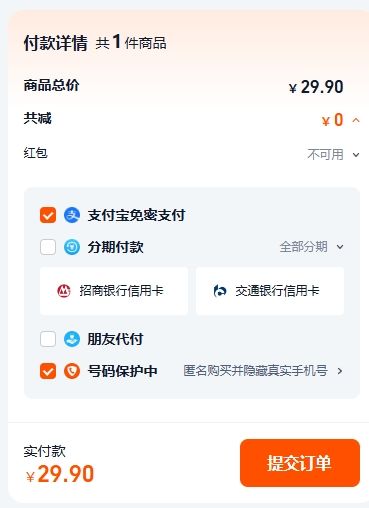Open number protection details arrow
Viewport: 369px width, 508px height.
point(340,371)
